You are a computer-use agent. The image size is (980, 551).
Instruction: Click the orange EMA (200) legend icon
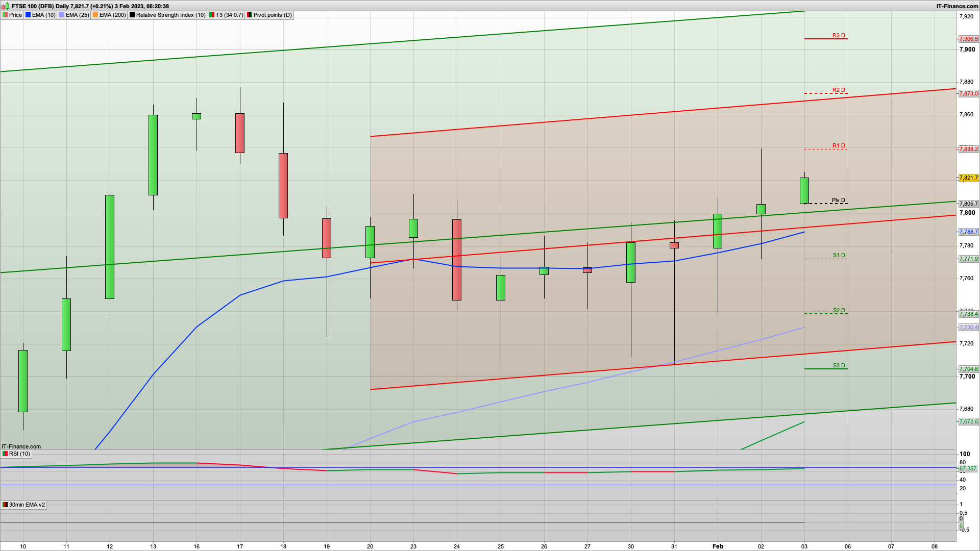tap(95, 15)
